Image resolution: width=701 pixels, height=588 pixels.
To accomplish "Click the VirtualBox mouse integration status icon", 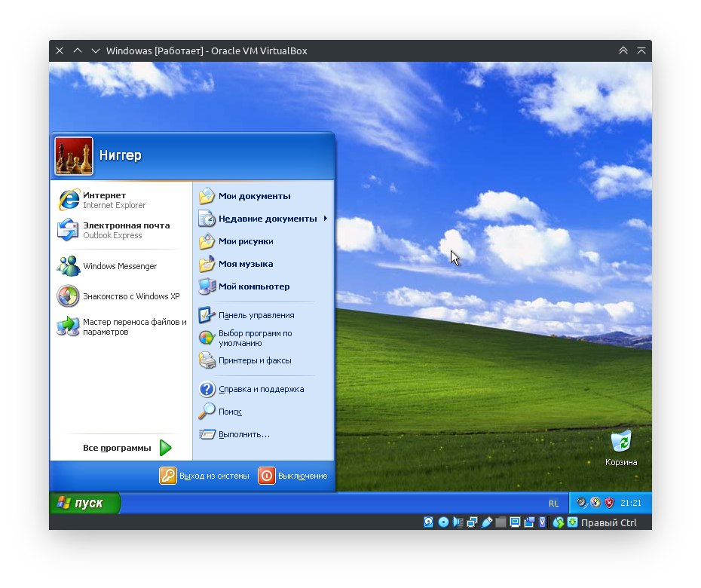I will (558, 522).
